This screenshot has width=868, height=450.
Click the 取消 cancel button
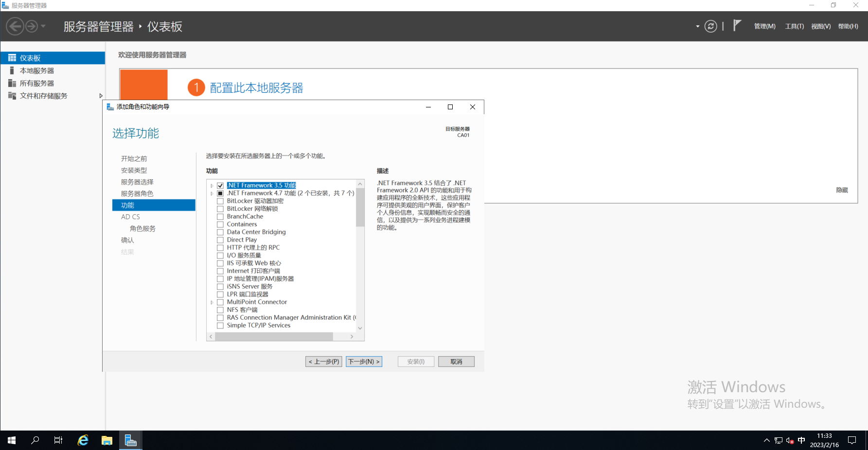click(456, 362)
